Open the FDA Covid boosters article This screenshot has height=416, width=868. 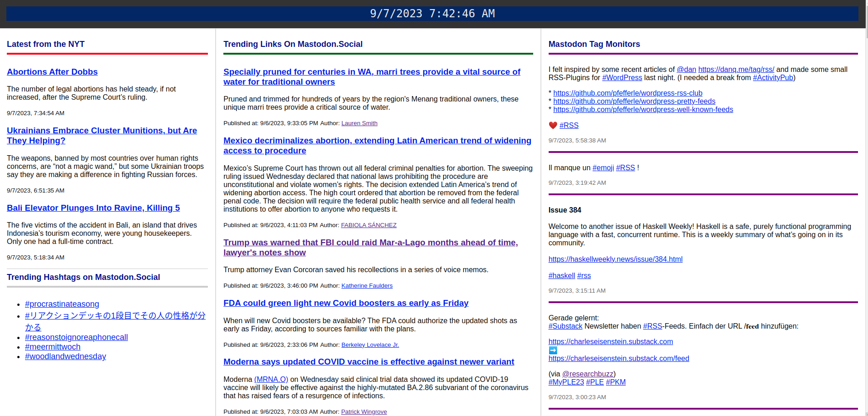(x=346, y=303)
